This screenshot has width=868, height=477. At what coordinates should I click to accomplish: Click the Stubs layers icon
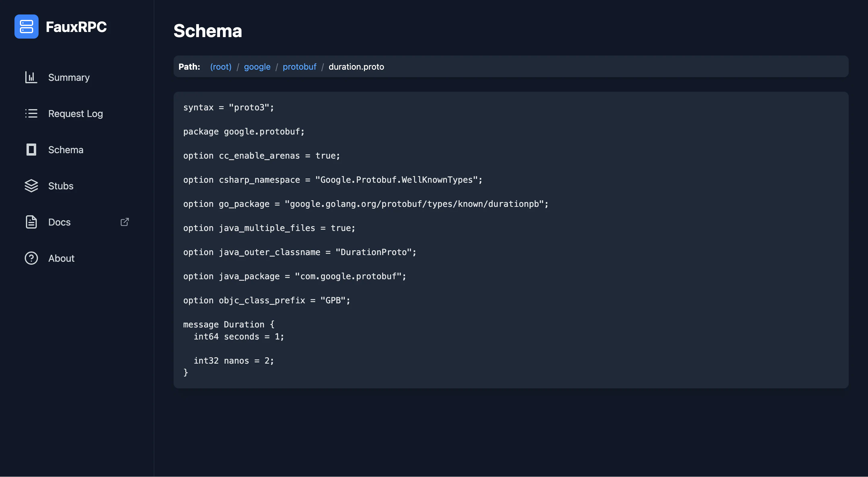tap(31, 186)
